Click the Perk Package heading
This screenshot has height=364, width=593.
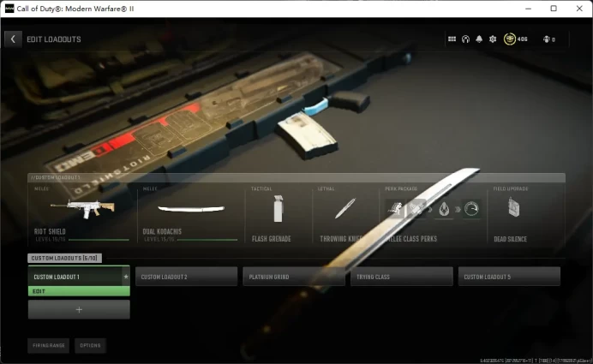click(x=401, y=188)
